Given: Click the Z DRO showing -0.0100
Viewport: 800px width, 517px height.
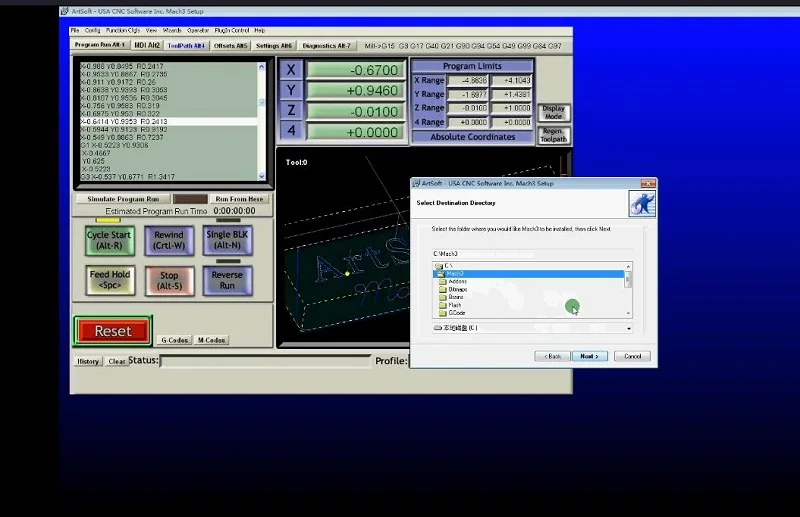Looking at the screenshot, I should tap(356, 111).
